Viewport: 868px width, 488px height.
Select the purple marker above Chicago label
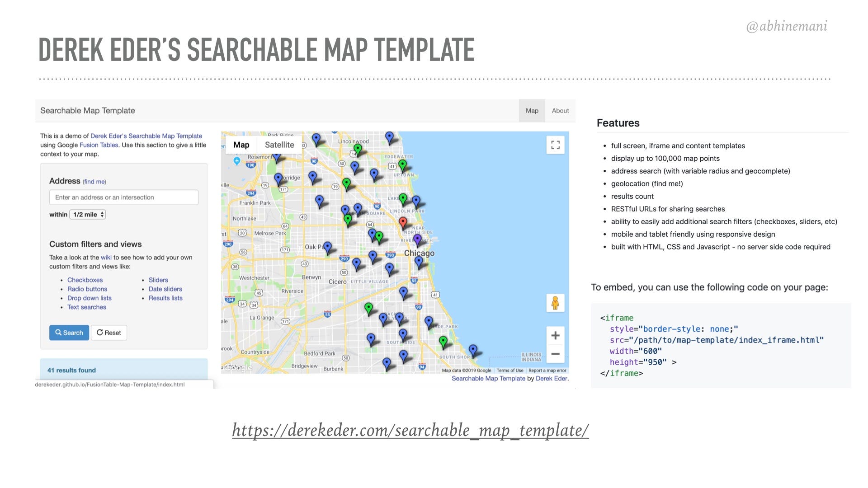click(x=417, y=240)
